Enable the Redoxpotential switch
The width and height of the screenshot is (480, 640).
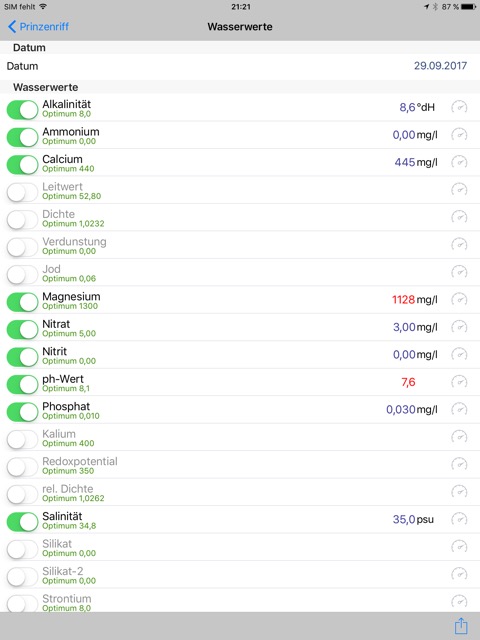point(22,467)
